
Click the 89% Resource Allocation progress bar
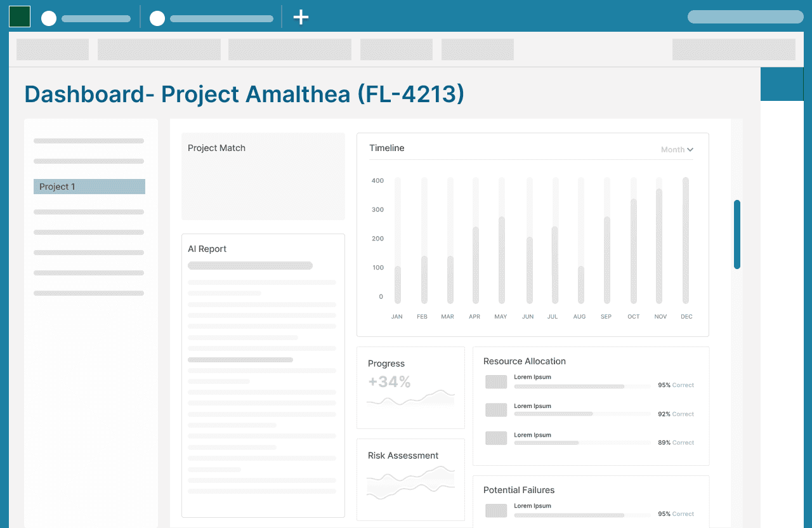(x=582, y=442)
